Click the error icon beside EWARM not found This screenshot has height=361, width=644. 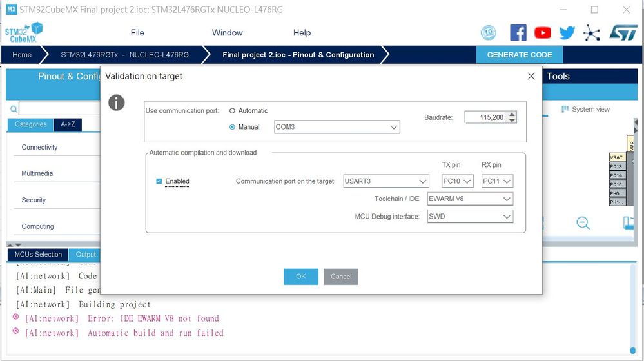(15, 317)
